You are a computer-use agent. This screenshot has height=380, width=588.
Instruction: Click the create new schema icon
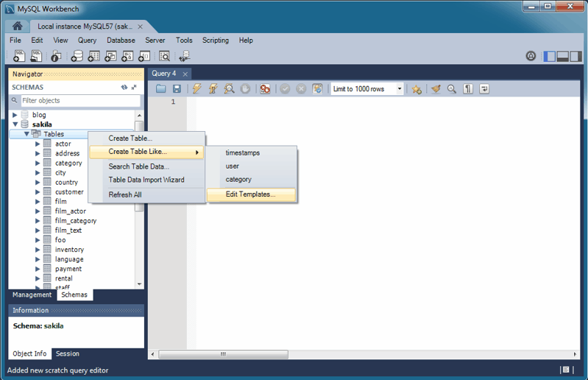click(x=77, y=56)
